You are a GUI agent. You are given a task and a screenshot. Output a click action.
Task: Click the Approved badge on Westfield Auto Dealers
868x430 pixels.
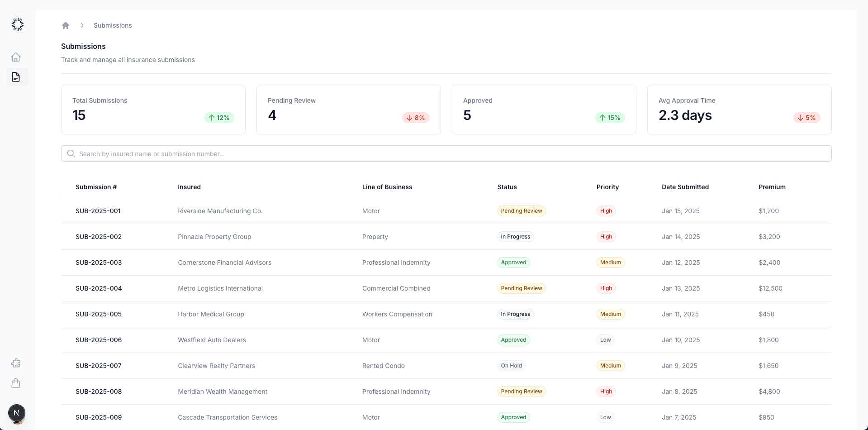(513, 340)
